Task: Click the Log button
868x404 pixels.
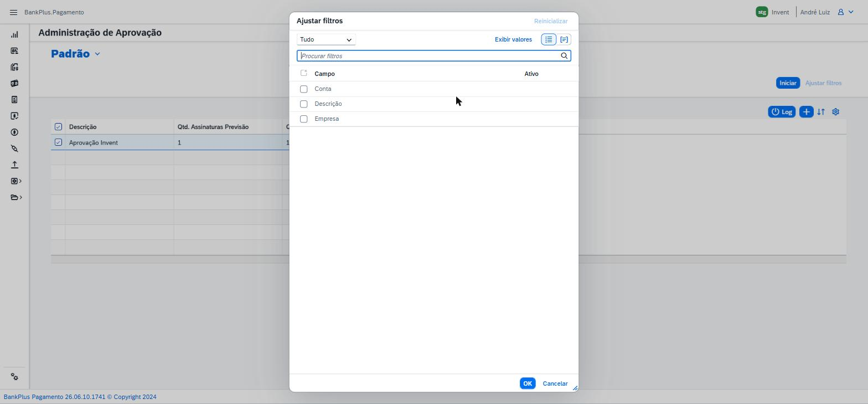Action: click(782, 112)
